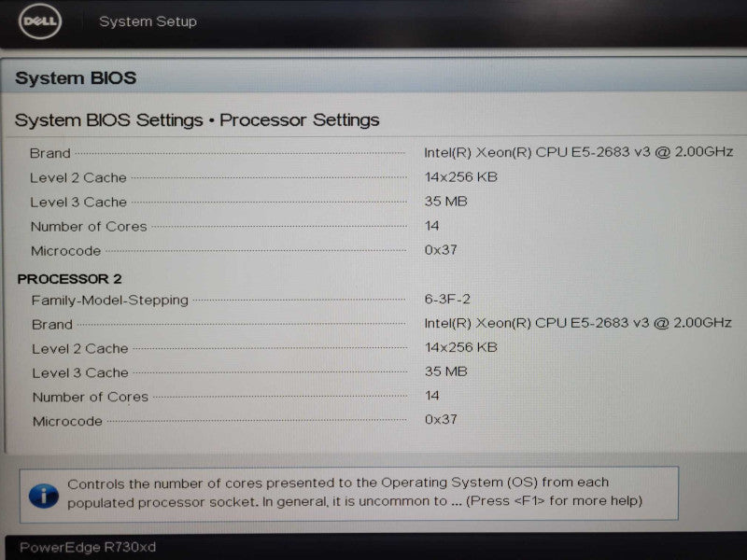This screenshot has width=747, height=560.
Task: Select the first Level 2 Cache label
Action: click(78, 177)
